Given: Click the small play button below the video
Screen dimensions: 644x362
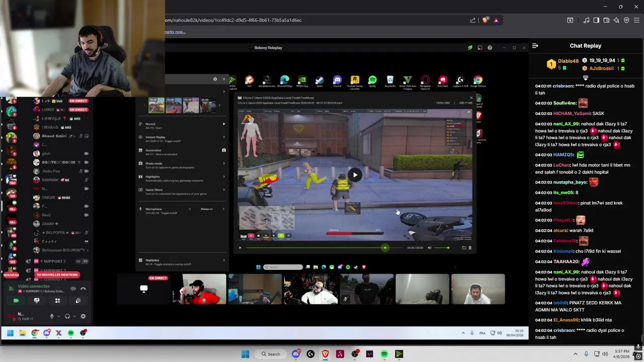Looking at the screenshot, I should tap(240, 247).
